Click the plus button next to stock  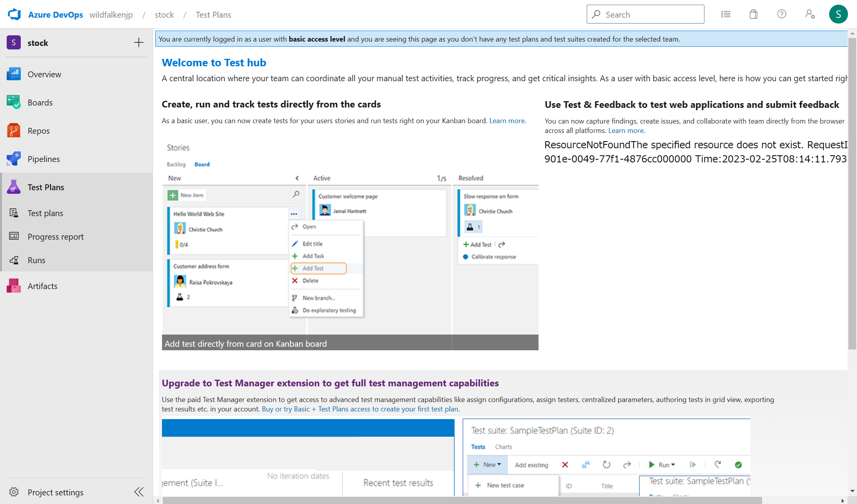[138, 43]
